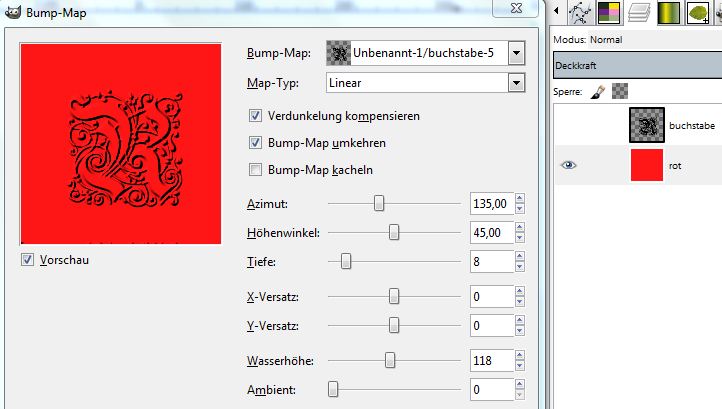This screenshot has width=722, height=409.
Task: Click the Ambient slider handle
Action: (x=333, y=389)
